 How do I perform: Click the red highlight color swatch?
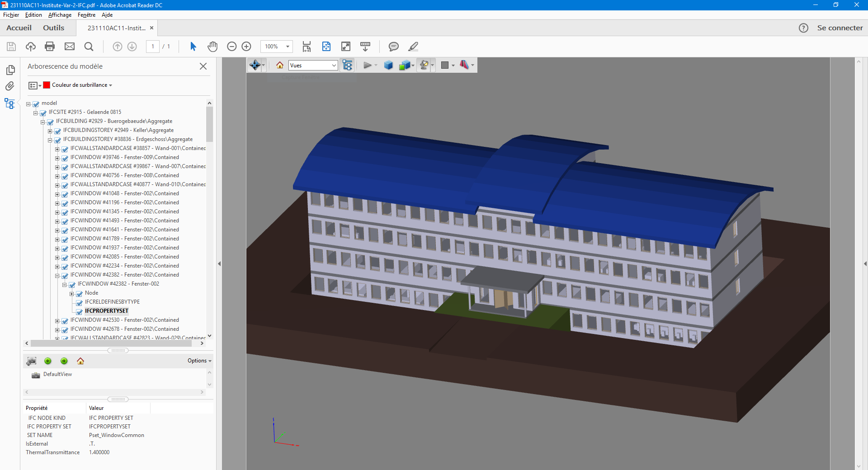(47, 85)
